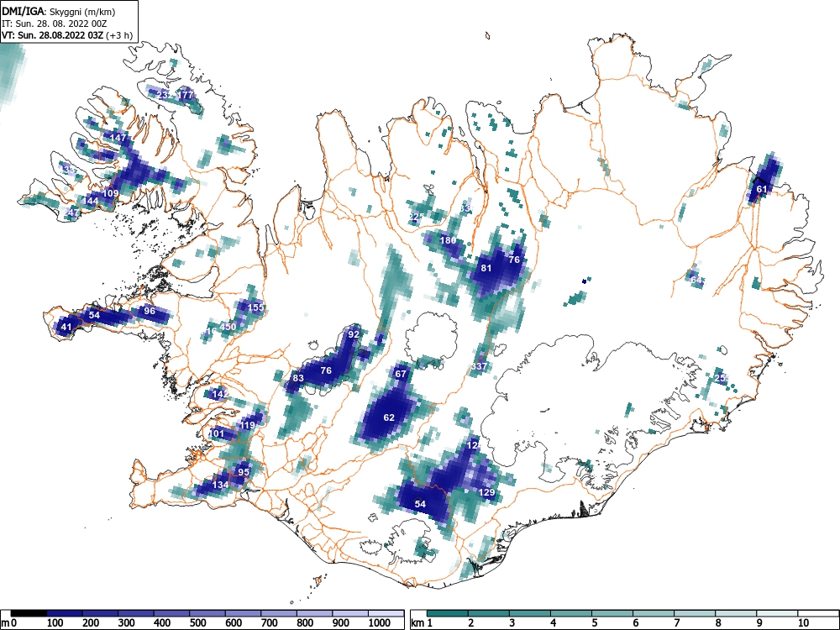
Task: Click the '5' label on kilometers scale
Action: (x=594, y=623)
